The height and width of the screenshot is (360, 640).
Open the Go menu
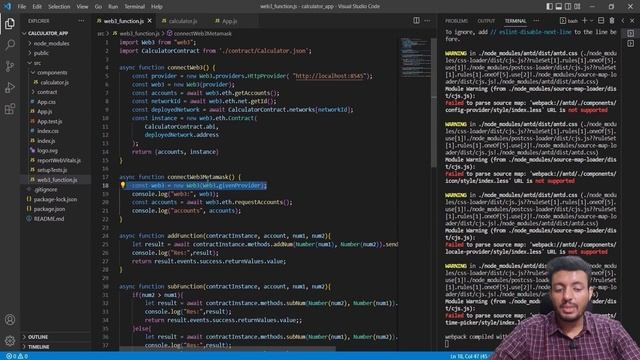tap(98, 7)
